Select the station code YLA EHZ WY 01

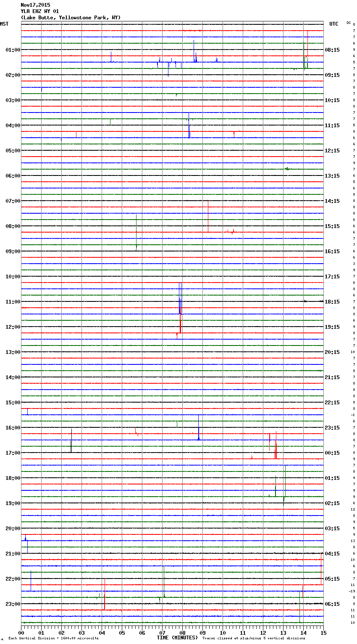pos(40,11)
